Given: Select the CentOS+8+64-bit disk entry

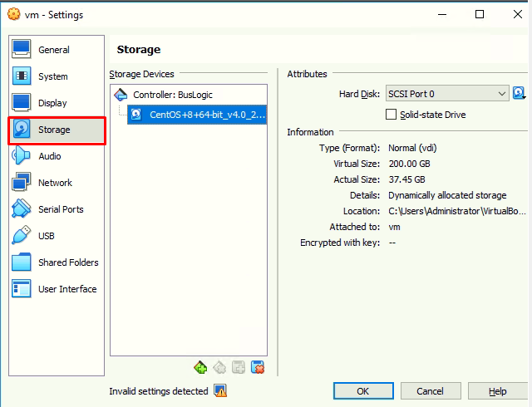Looking at the screenshot, I should (x=197, y=115).
